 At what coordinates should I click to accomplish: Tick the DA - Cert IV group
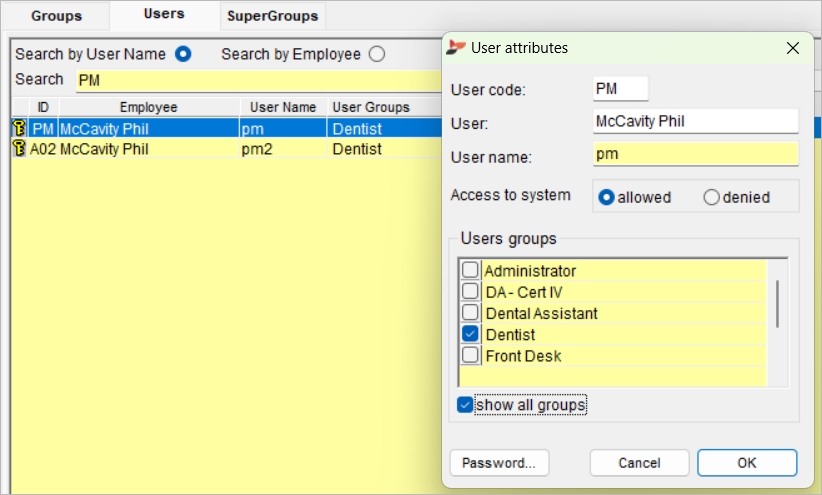coord(470,291)
